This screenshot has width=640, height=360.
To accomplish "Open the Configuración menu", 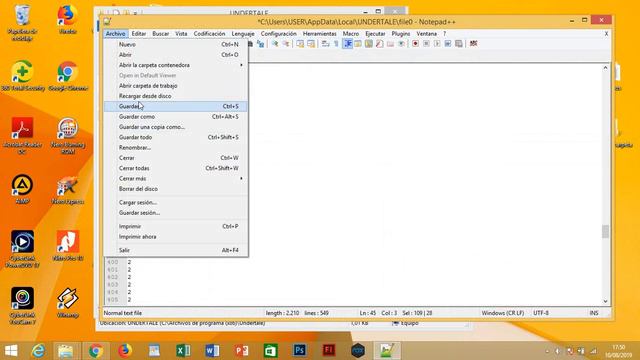I will (x=279, y=33).
